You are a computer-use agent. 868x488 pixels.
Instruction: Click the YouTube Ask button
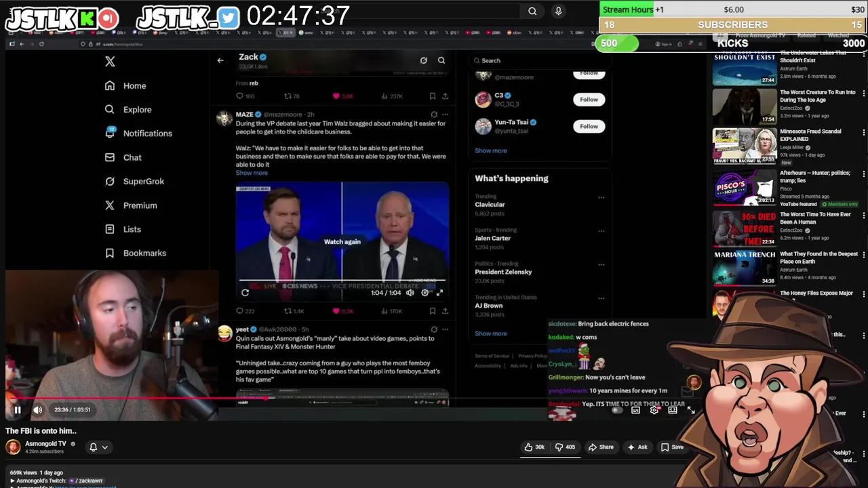click(637, 447)
